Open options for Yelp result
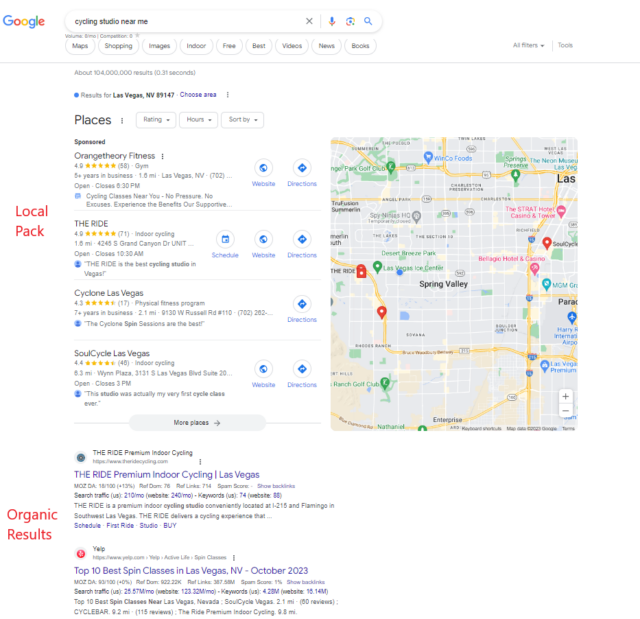 click(234, 557)
